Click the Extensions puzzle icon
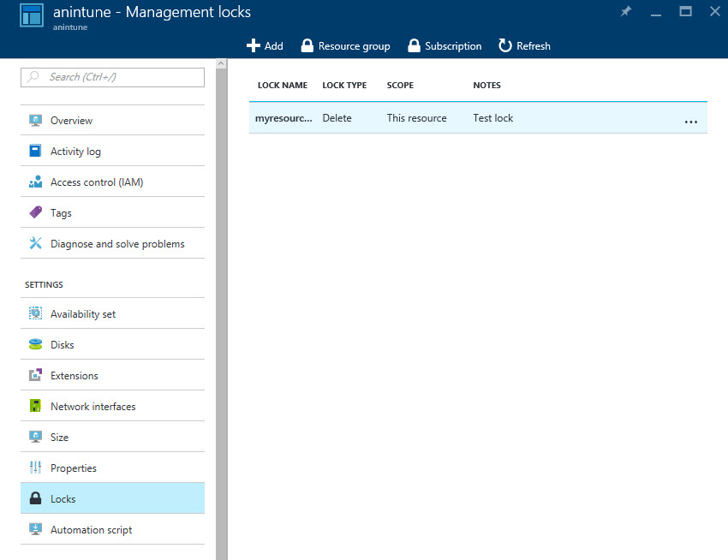Image resolution: width=728 pixels, height=560 pixels. (x=35, y=375)
